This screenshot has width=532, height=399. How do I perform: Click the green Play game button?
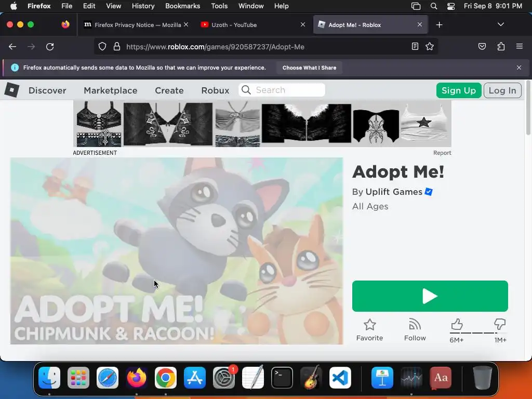pos(430,296)
